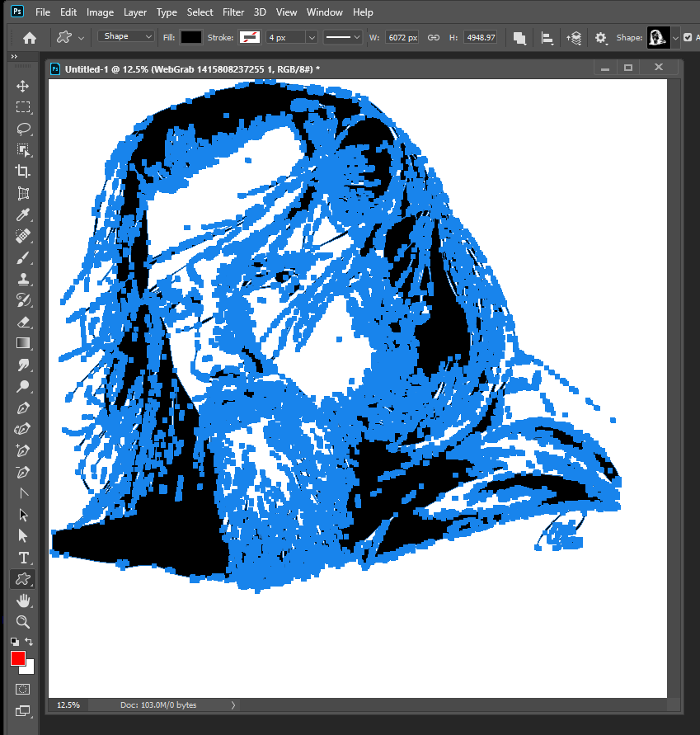Select the Brush tool
Screen dimensions: 700x735
(22, 257)
